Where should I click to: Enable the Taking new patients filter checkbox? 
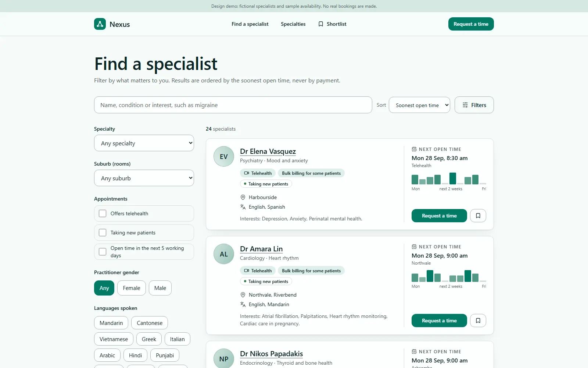(103, 233)
